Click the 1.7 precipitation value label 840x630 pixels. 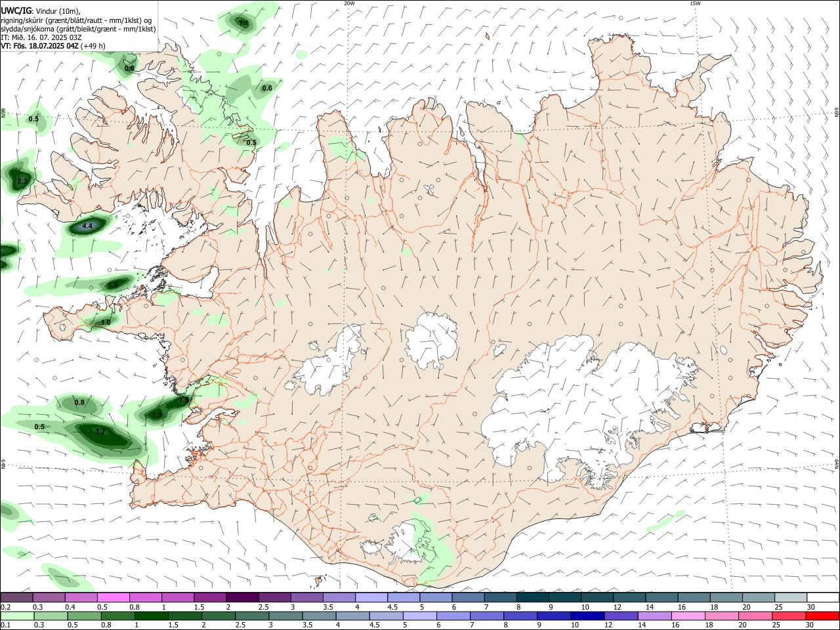(x=100, y=432)
